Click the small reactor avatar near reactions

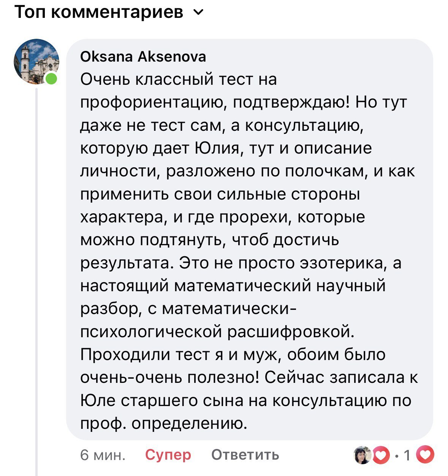362,455
